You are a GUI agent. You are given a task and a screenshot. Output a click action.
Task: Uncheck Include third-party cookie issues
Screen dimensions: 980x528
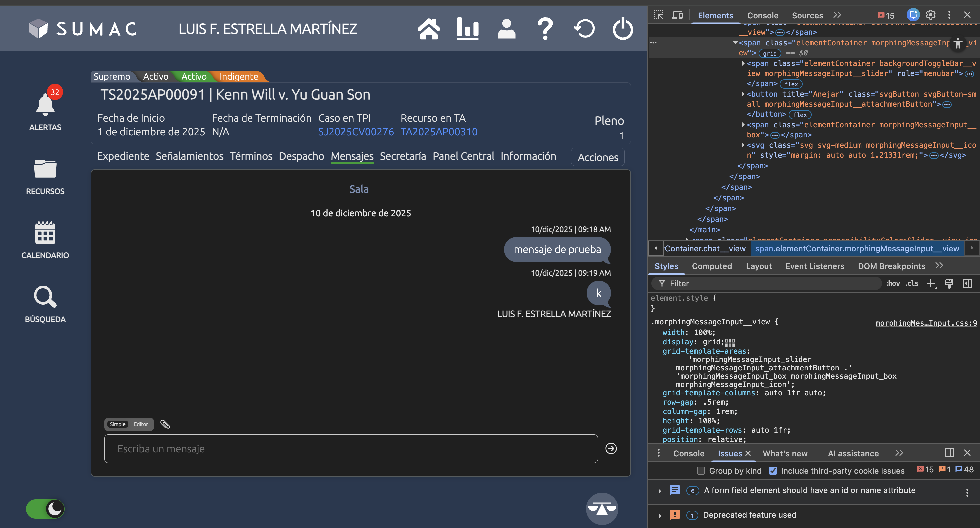pos(773,471)
